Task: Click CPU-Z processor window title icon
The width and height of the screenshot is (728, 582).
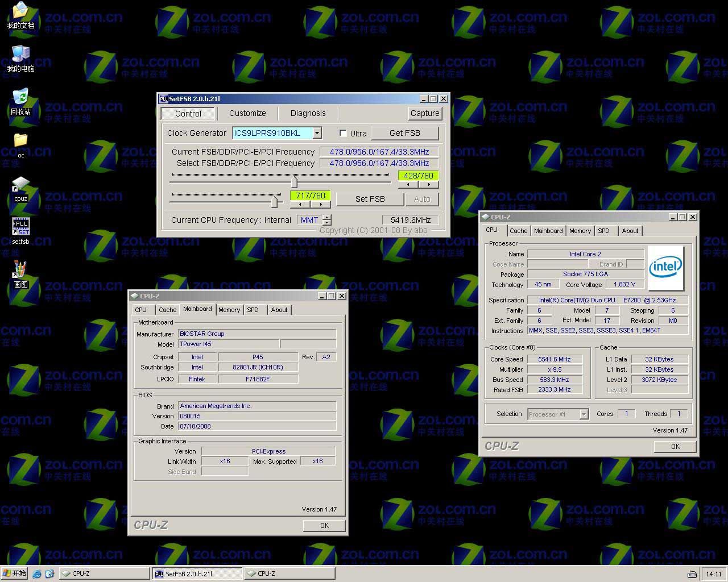Action: point(486,217)
